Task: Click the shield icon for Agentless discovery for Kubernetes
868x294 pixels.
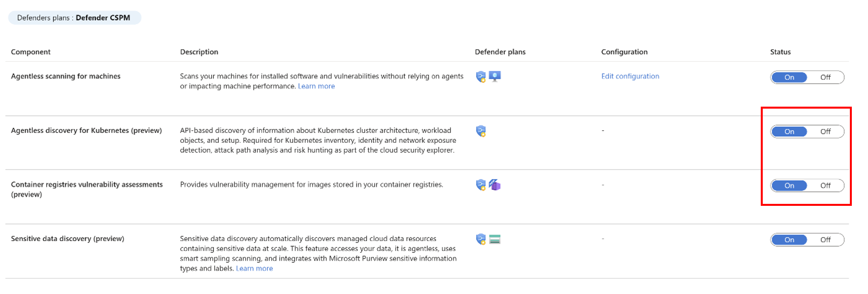Action: pos(481,131)
